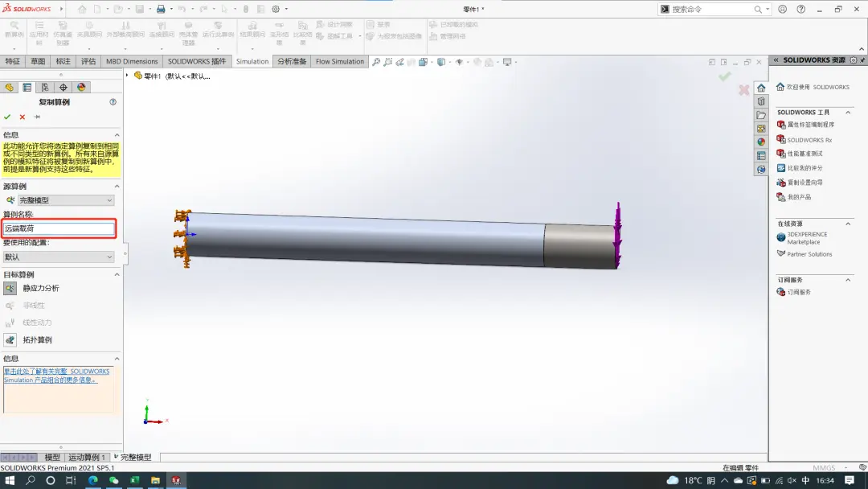Open Microsoft Edge on the taskbar
Viewport: 868px width, 489px height.
coord(92,480)
